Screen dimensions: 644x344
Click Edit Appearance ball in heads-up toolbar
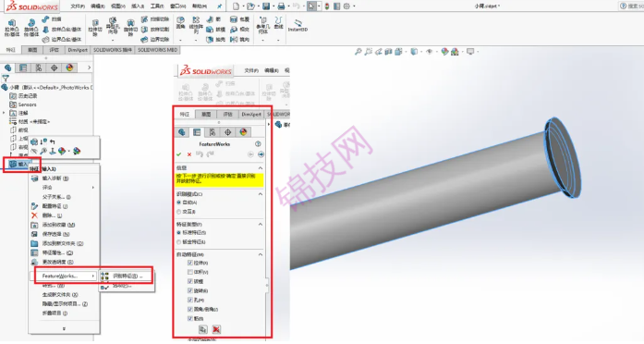pos(444,52)
